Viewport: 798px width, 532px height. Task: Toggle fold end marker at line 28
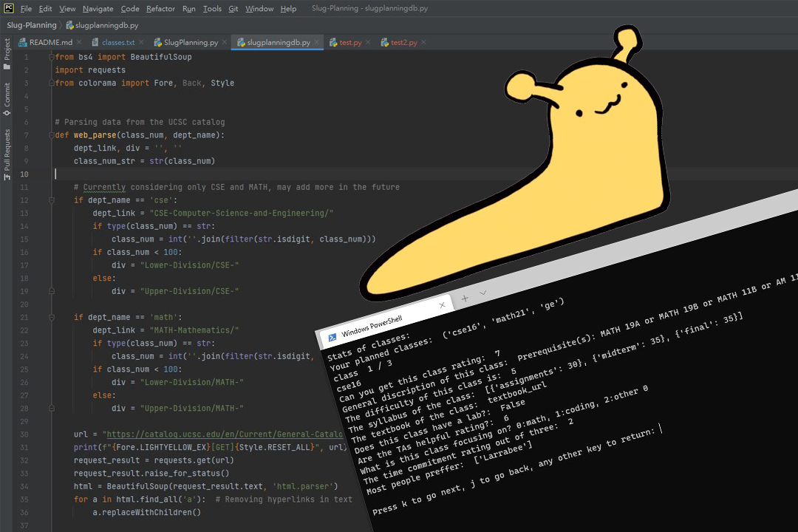coord(52,409)
